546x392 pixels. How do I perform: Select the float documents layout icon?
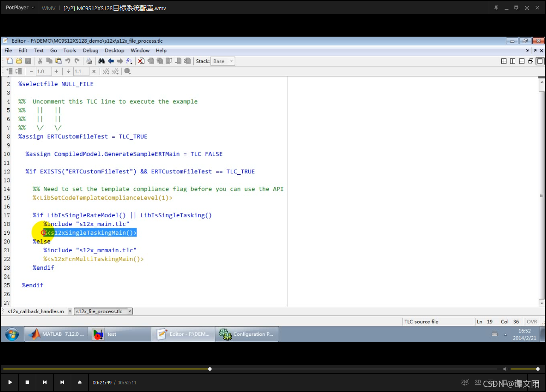click(x=531, y=61)
